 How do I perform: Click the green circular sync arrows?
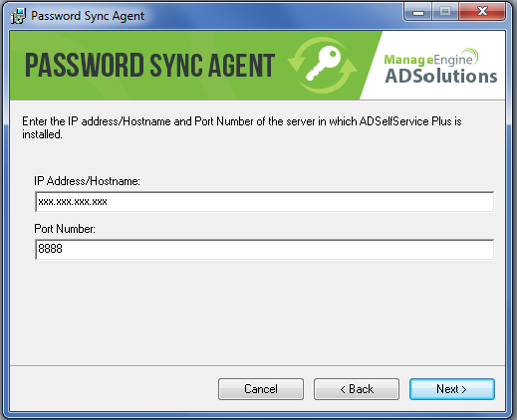323,65
